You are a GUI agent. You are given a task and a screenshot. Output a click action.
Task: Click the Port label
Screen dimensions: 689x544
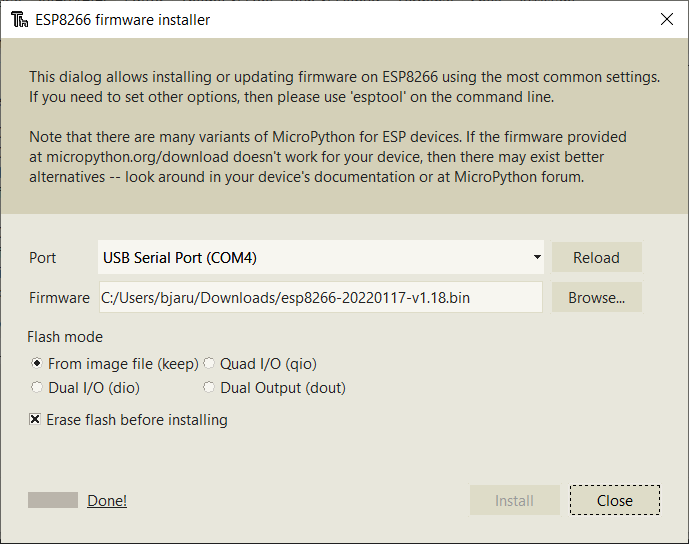click(43, 257)
